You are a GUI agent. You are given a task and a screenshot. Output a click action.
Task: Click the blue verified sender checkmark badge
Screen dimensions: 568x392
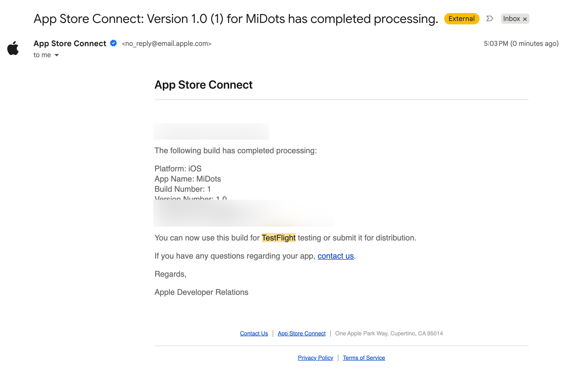113,43
